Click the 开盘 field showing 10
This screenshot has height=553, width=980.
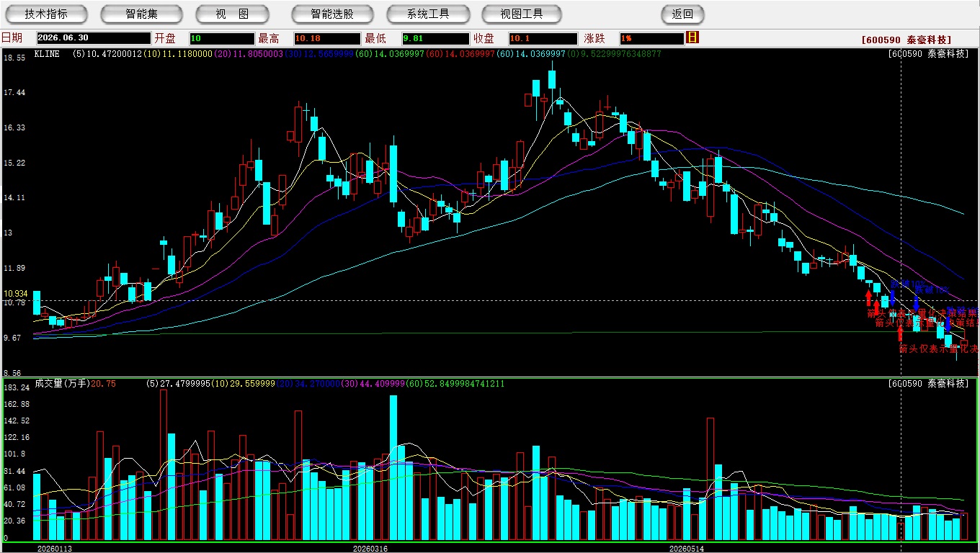click(222, 38)
